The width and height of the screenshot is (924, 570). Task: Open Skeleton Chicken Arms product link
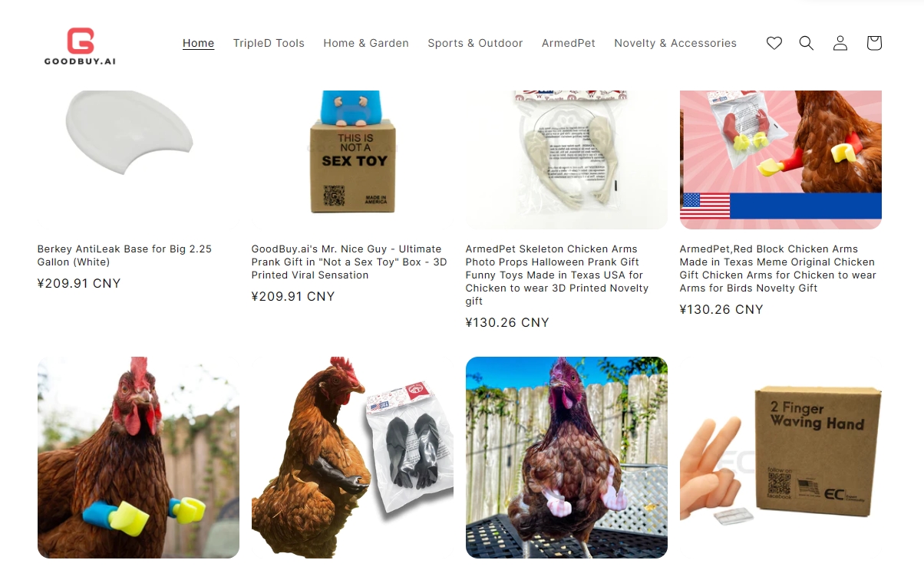tap(558, 275)
